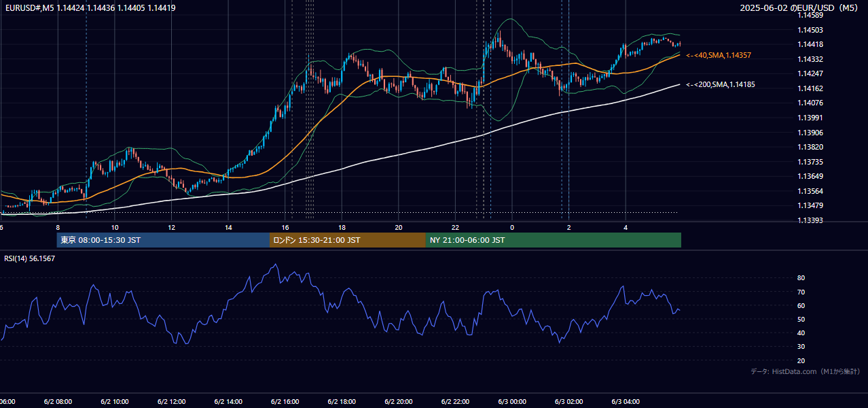Click price axis label 1.13479
The image size is (868, 408).
click(x=810, y=206)
